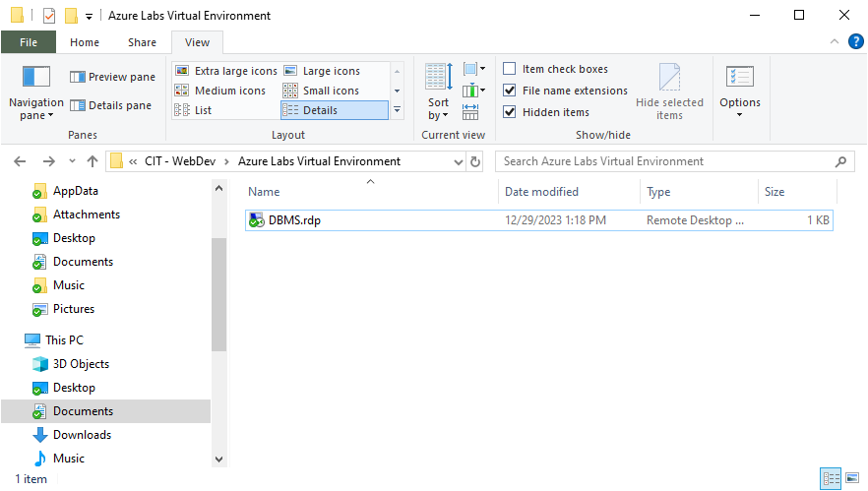
Task: Toggle the Details pane
Action: coord(110,105)
